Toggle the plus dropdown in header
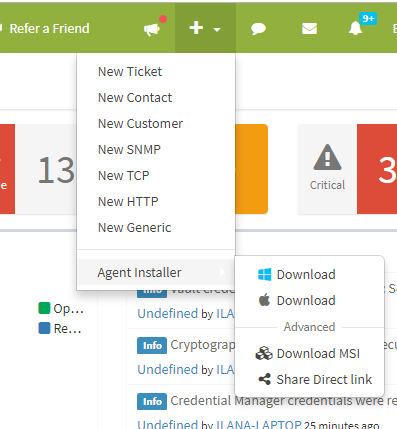This screenshot has width=397, height=429. 205,28
